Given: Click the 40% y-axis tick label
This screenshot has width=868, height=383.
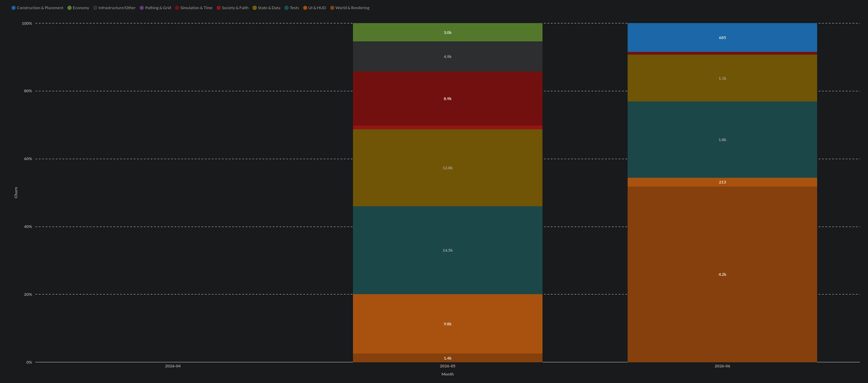Looking at the screenshot, I should pos(28,227).
